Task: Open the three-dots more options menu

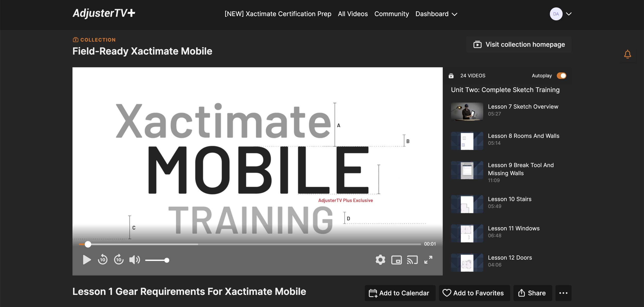Action: (563, 293)
